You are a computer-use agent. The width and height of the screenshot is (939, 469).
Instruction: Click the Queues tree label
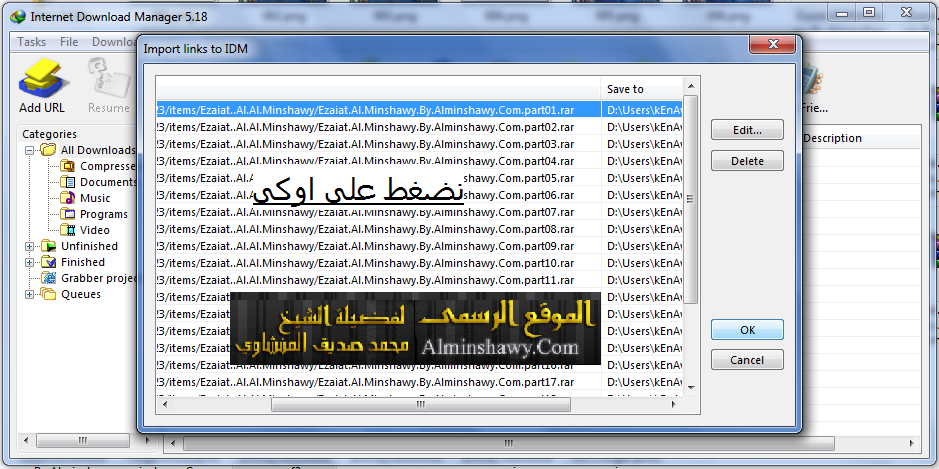(x=81, y=294)
